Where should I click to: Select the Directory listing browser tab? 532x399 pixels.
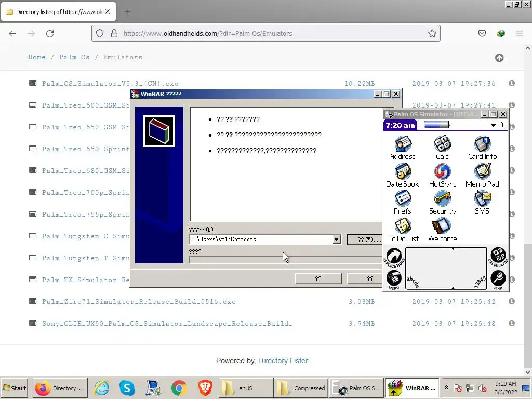click(58, 12)
